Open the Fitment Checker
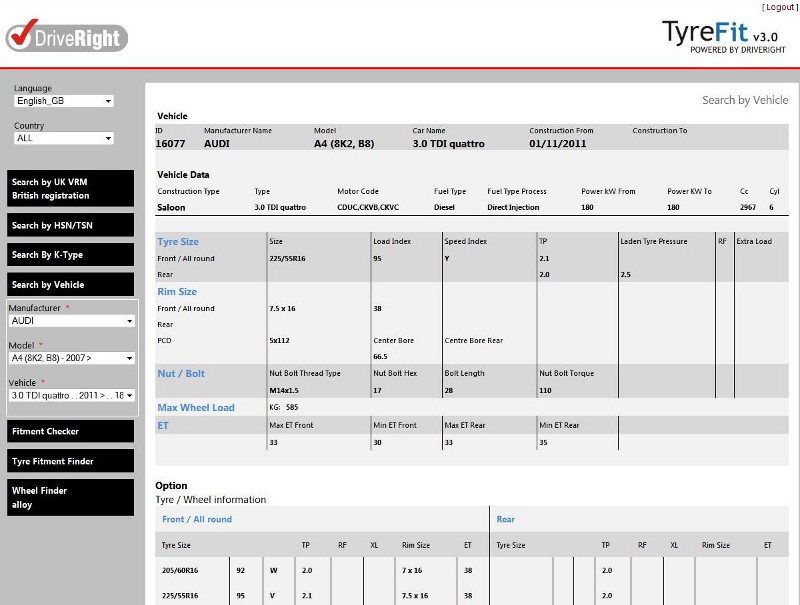800x605 pixels. tap(70, 431)
